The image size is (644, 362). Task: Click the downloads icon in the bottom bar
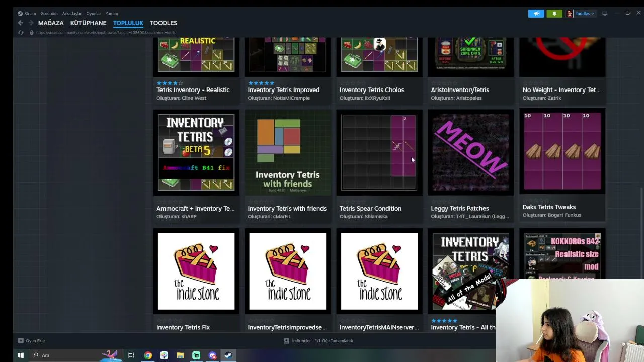coord(286,341)
